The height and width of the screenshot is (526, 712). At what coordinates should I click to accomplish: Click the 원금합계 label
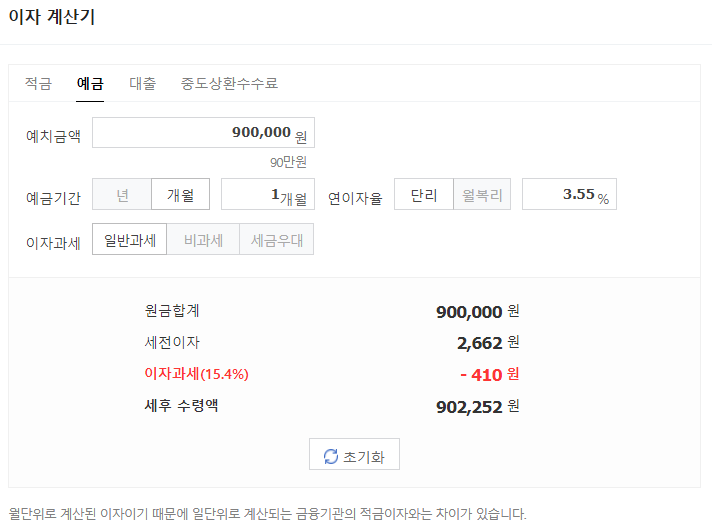pyautogui.click(x=172, y=311)
